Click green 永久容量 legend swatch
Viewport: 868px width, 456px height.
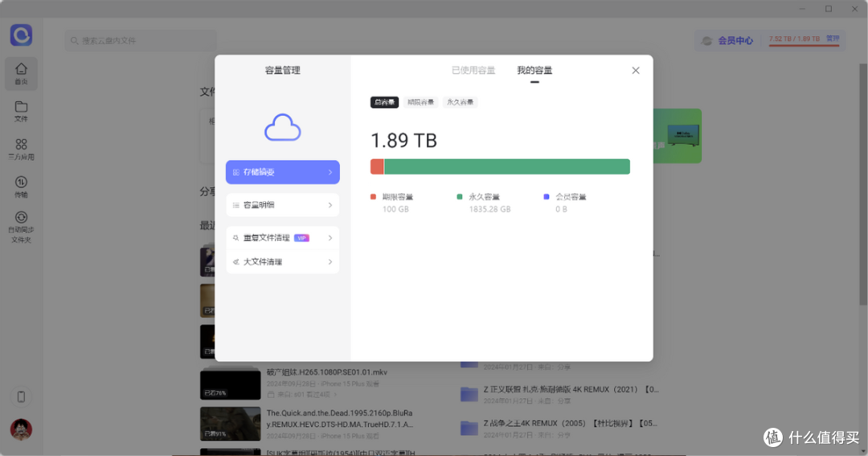click(460, 197)
